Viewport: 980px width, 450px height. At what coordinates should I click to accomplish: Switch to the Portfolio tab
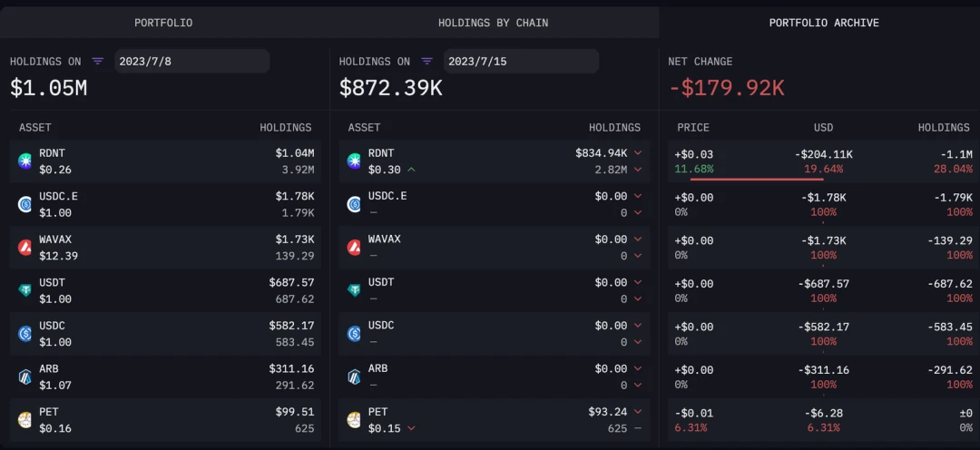[x=163, y=23]
